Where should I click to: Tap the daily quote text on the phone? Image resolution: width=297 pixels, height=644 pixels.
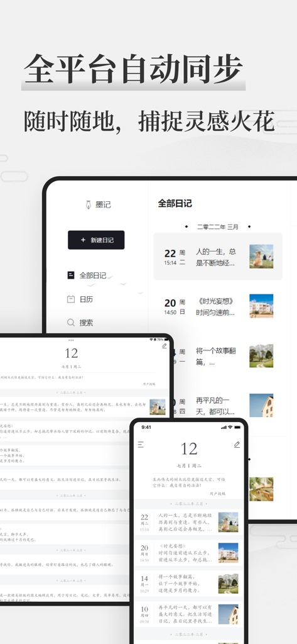click(x=189, y=482)
